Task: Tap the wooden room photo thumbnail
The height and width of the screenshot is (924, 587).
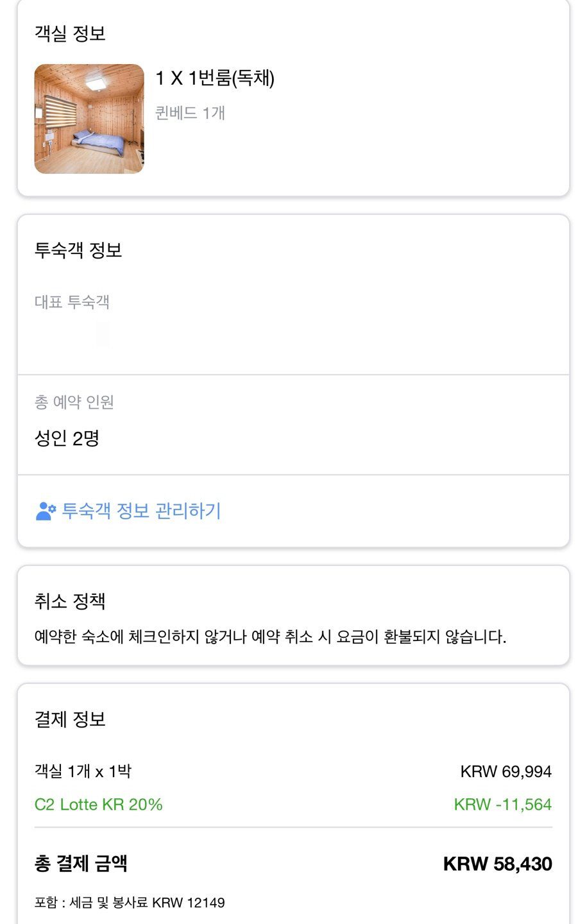Action: click(x=89, y=119)
